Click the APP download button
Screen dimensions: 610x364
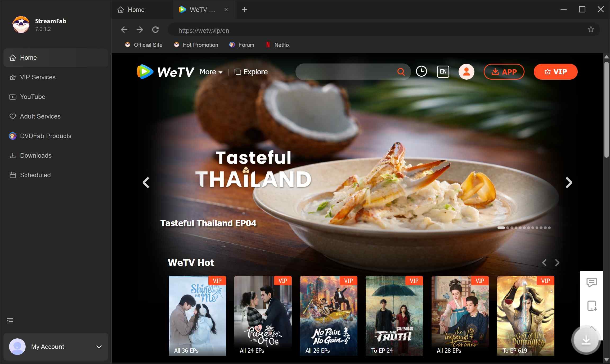tap(504, 71)
